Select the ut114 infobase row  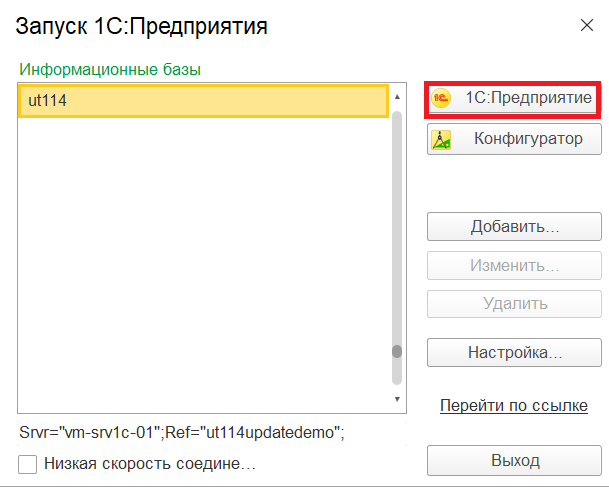204,101
